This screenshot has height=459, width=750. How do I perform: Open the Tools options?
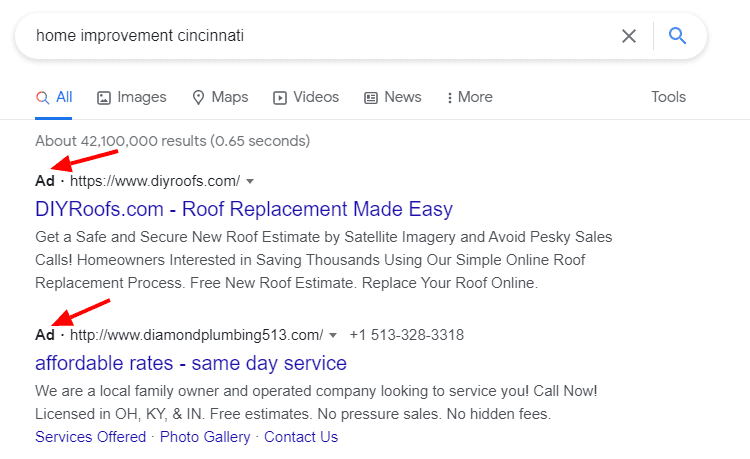pyautogui.click(x=668, y=97)
